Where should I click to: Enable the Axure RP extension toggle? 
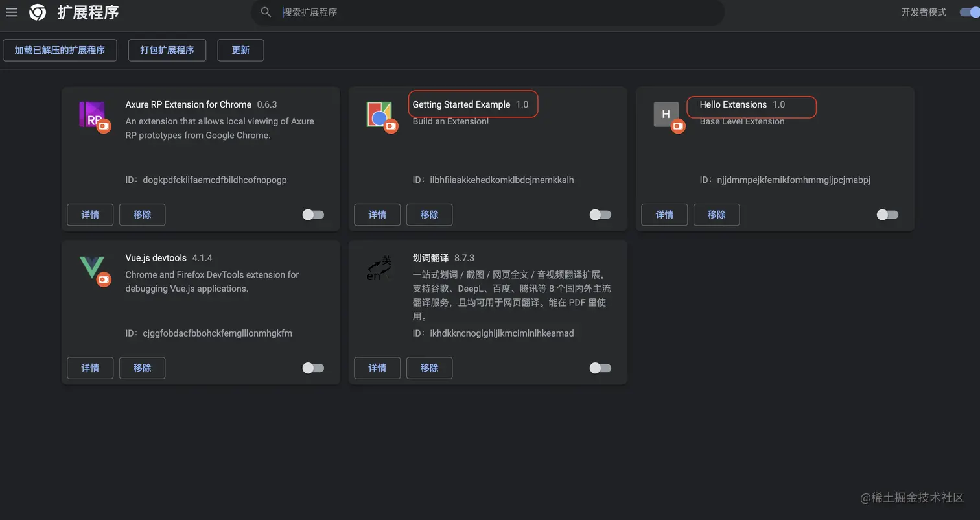pos(313,215)
